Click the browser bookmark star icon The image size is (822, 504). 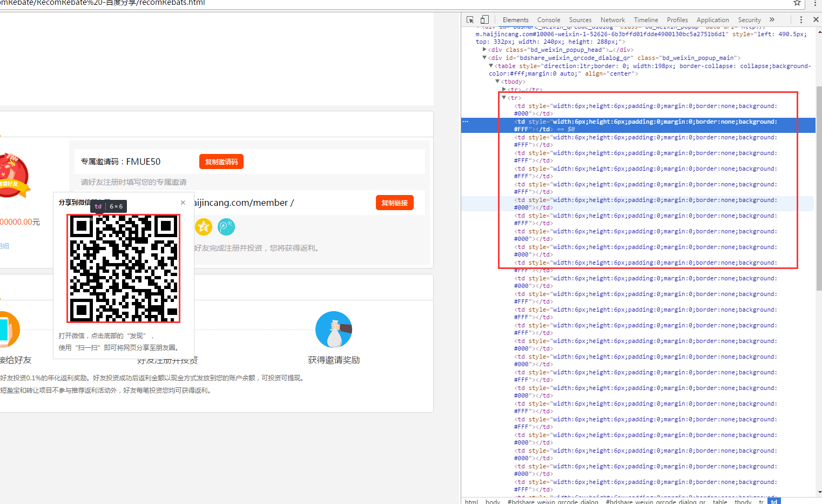coord(797,3)
